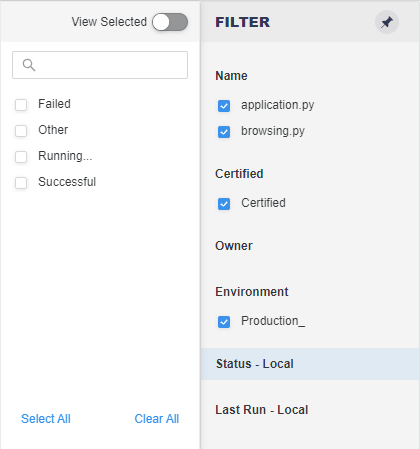This screenshot has width=420, height=449.
Task: Check the Failed status checkbox
Action: [21, 105]
